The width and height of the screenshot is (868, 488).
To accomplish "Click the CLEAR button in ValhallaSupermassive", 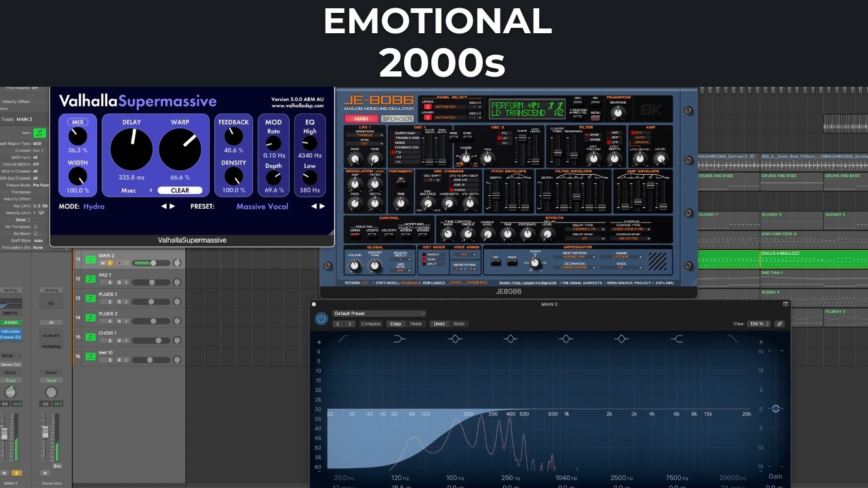I will point(180,190).
